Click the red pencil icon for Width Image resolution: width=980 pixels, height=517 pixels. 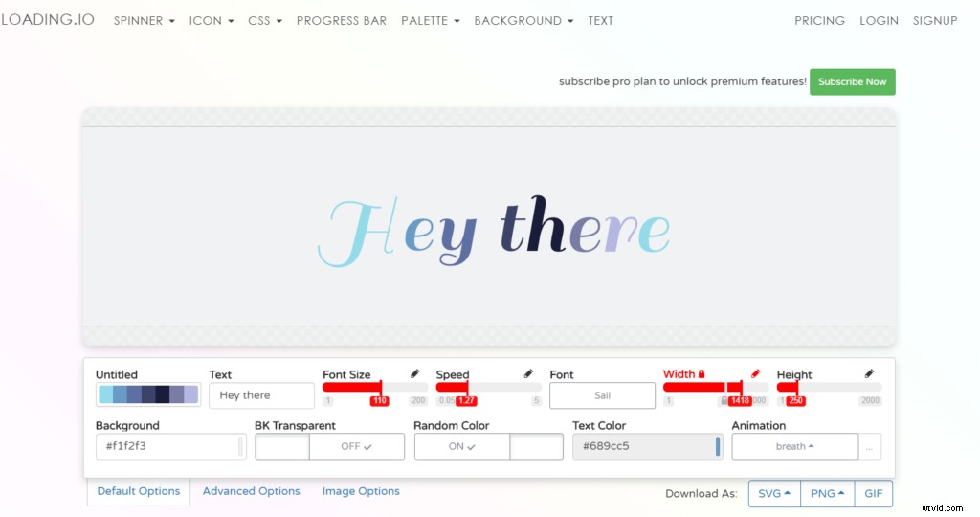coord(756,373)
